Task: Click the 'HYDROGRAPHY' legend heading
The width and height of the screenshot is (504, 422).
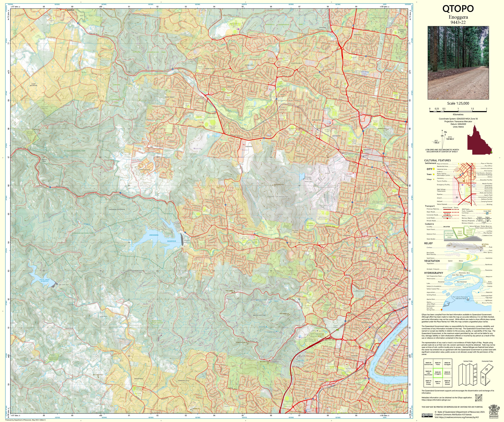Action: 434,273
